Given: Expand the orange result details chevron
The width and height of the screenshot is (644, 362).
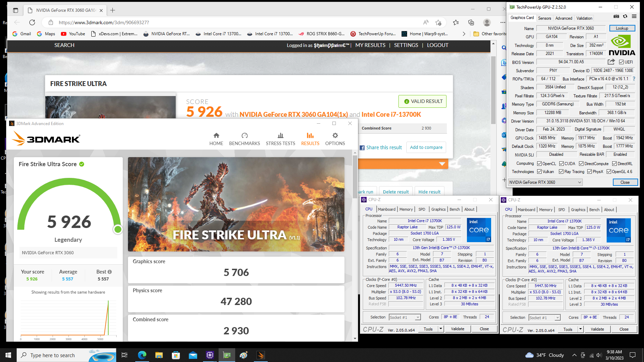Looking at the screenshot, I should (442, 164).
